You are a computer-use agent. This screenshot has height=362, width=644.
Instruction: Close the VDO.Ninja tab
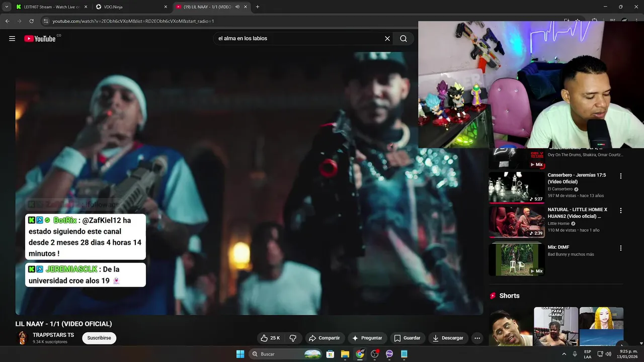(x=166, y=7)
